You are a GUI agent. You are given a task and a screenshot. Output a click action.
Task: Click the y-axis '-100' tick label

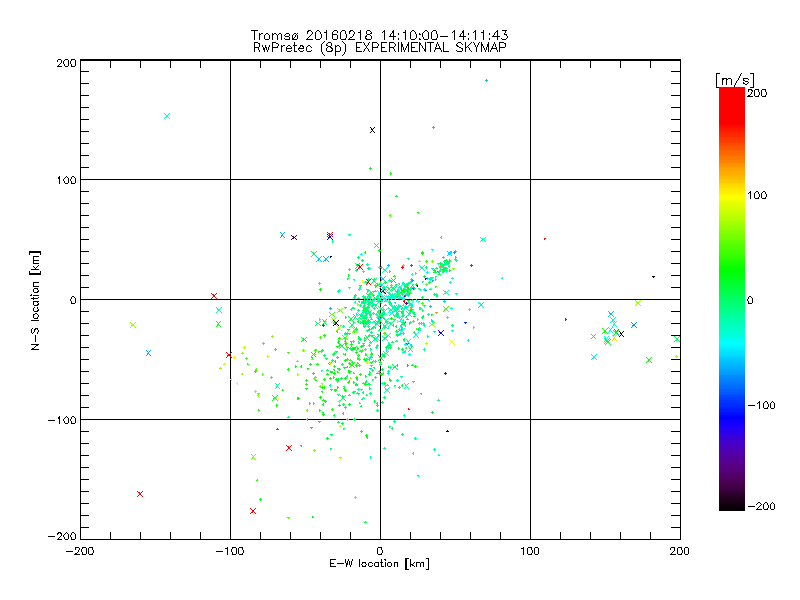[x=62, y=420]
